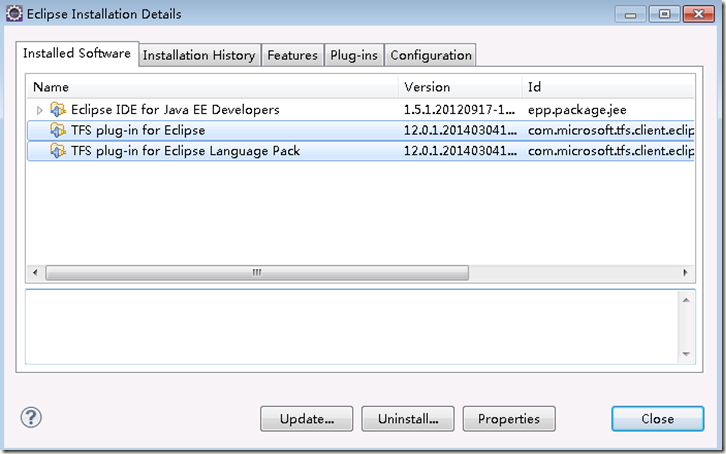Image resolution: width=726 pixels, height=454 pixels.
Task: Click the icon beside TFS plug-in for Eclipse
Action: (58, 130)
